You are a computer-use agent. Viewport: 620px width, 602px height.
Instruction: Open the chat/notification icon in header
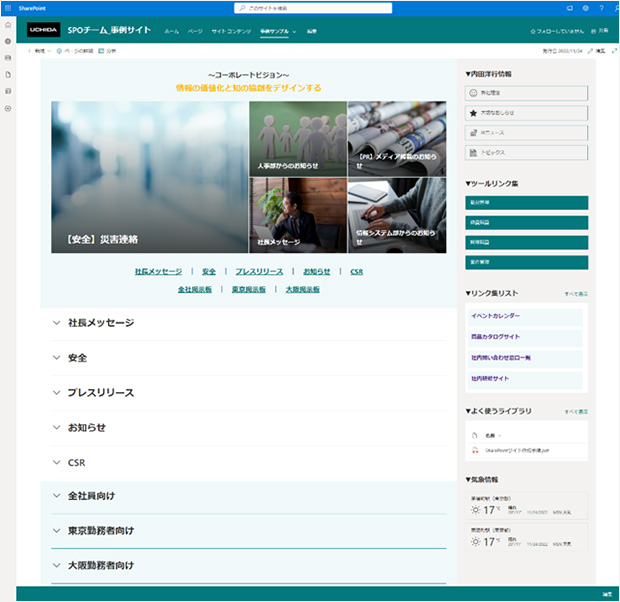tap(569, 8)
